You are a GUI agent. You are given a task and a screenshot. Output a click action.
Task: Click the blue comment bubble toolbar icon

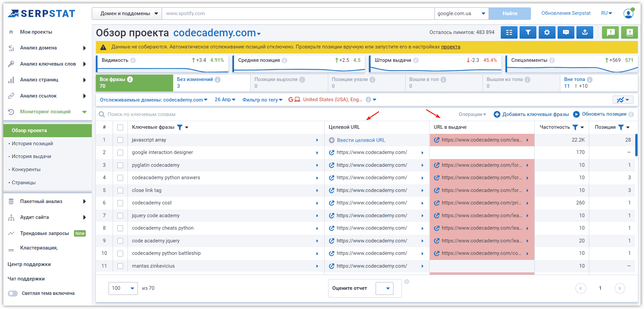(566, 32)
